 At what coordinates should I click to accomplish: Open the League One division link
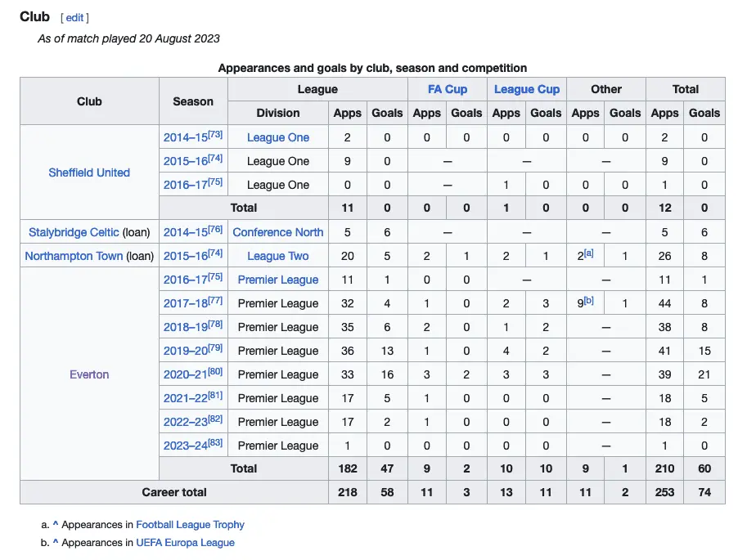pos(277,137)
